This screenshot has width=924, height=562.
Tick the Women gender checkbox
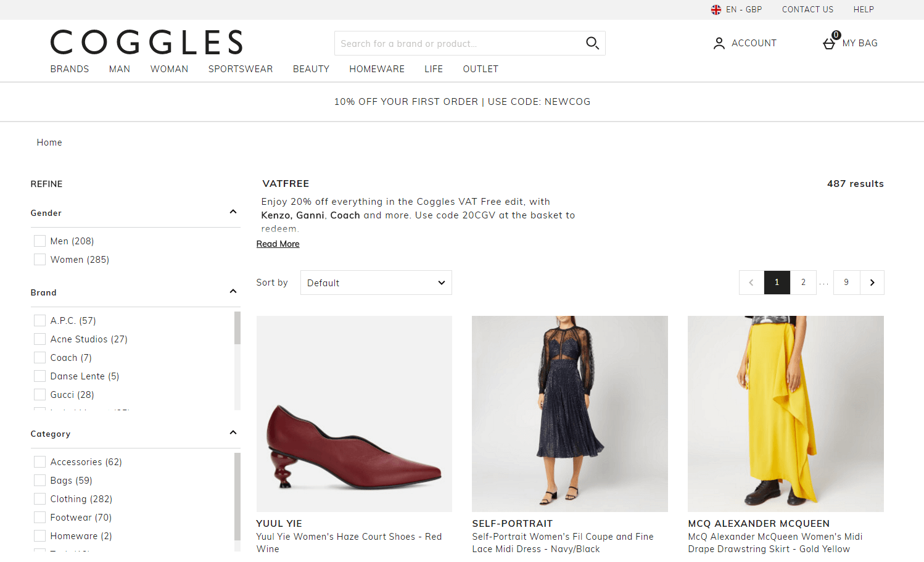pos(40,260)
